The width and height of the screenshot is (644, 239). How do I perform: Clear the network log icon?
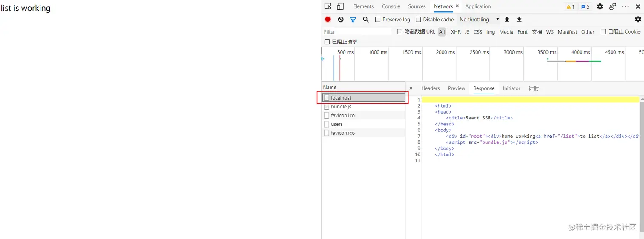(x=341, y=20)
